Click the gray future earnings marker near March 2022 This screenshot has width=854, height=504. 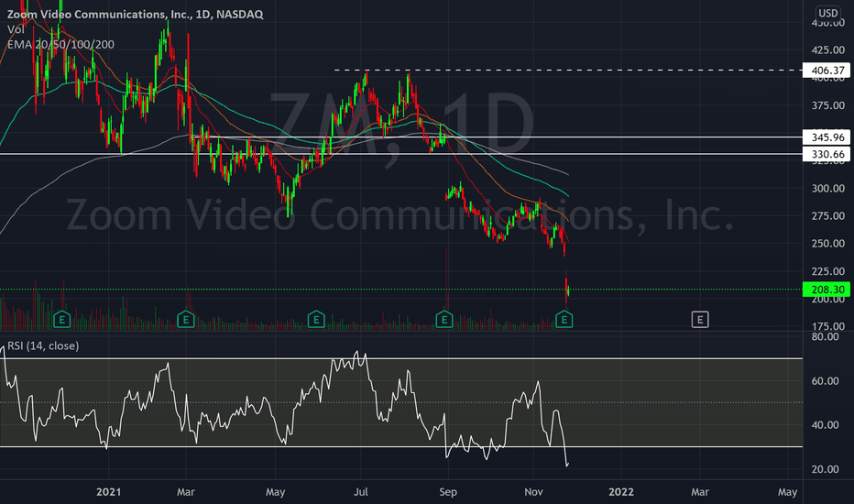click(700, 319)
